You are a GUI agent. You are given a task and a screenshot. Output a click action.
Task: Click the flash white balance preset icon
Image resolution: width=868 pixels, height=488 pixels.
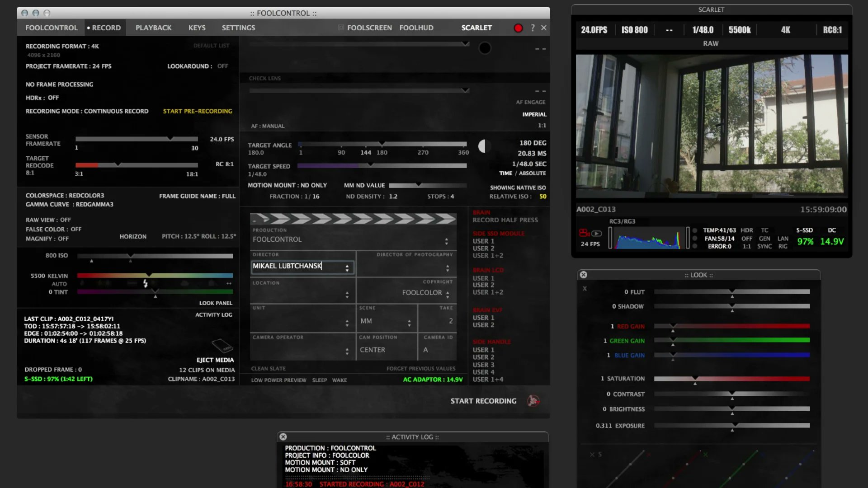click(x=145, y=283)
